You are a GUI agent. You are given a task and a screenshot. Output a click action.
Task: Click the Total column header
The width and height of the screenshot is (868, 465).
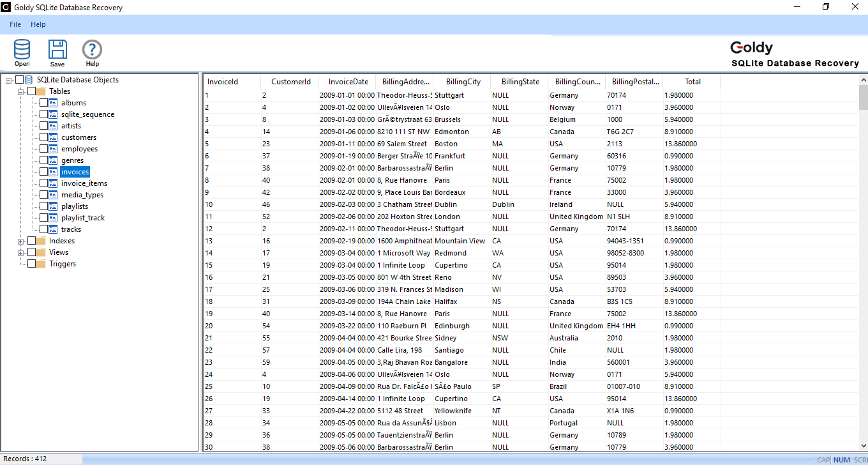[x=692, y=82]
